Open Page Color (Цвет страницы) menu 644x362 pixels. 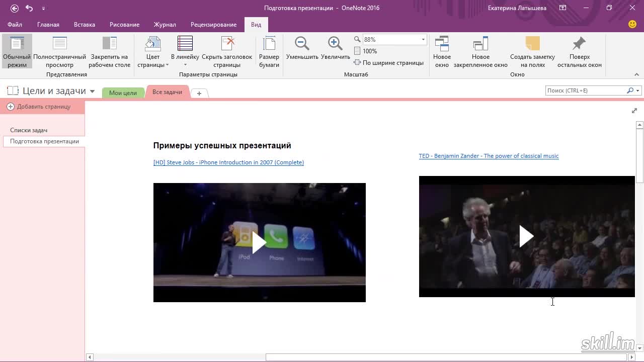point(153,52)
